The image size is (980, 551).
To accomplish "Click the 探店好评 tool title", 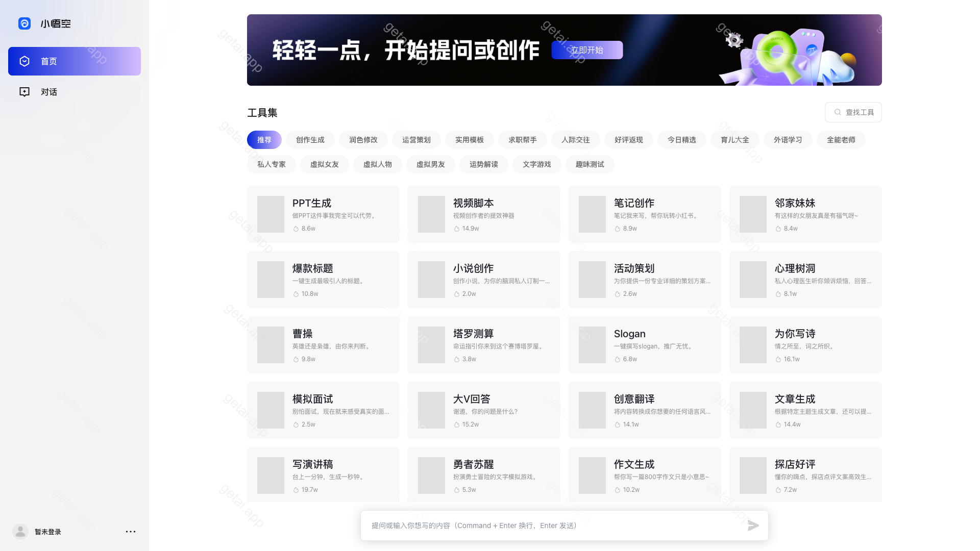I will pyautogui.click(x=795, y=464).
